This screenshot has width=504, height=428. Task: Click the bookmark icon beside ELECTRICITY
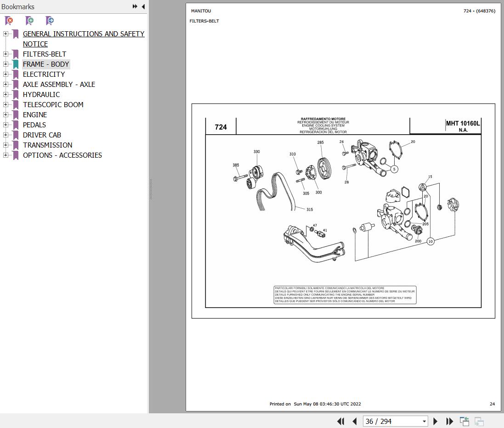tap(16, 74)
